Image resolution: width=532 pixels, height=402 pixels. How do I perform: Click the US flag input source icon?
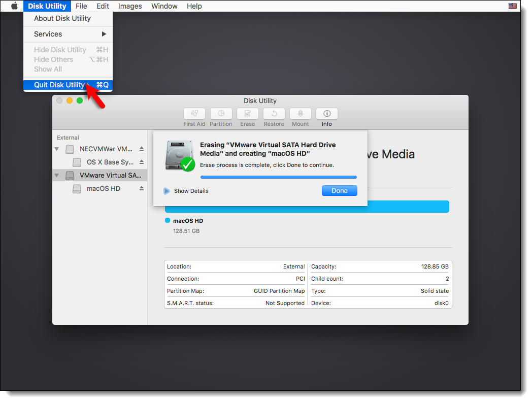pos(513,6)
